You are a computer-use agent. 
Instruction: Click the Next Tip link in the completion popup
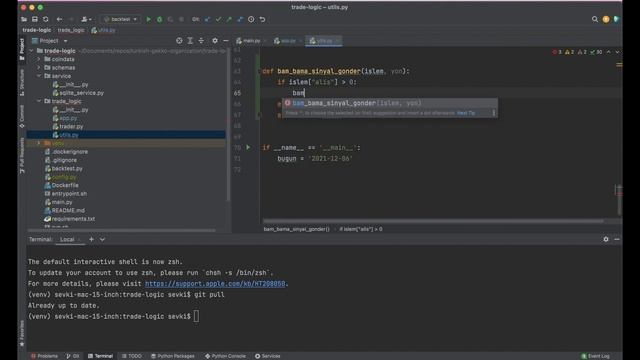coord(466,113)
